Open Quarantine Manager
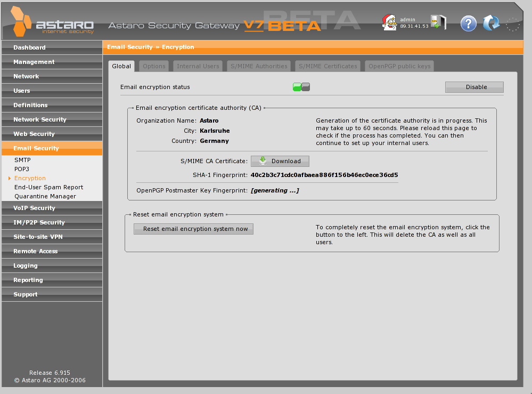The height and width of the screenshot is (394, 532). coord(45,196)
